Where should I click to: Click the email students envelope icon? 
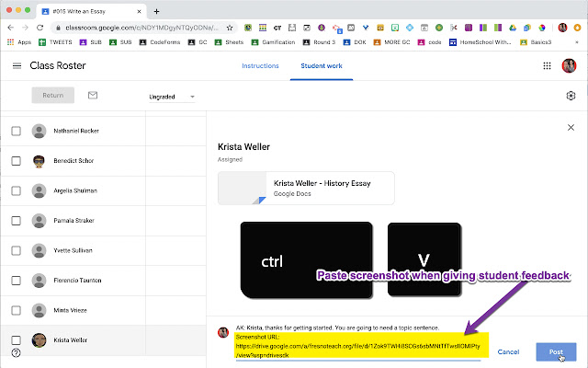tap(93, 96)
